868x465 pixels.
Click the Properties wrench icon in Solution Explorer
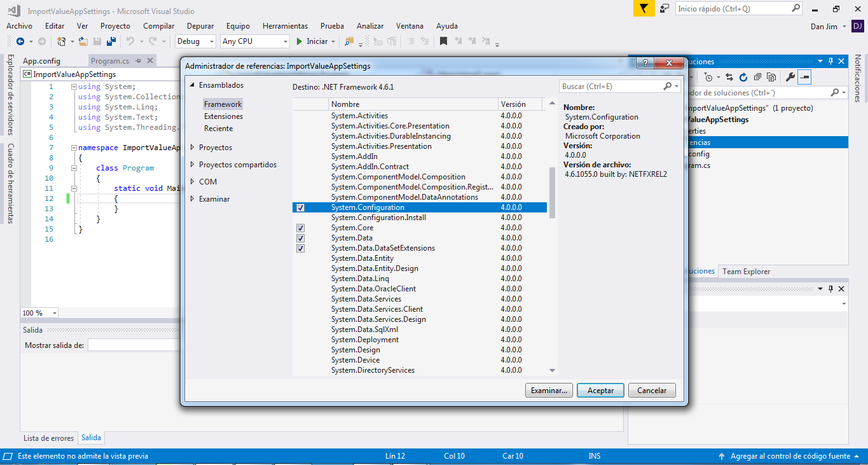coord(790,77)
